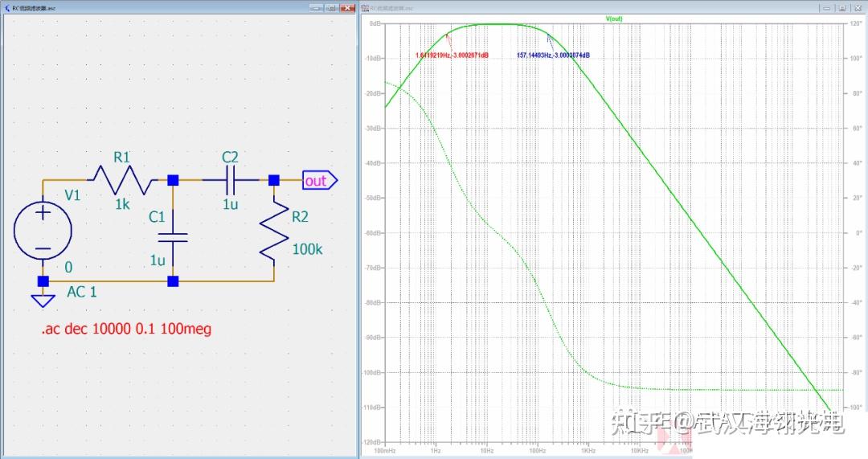This screenshot has height=459, width=868.
Task: Click the blue cursor label 157.14493Hz
Action: [553, 55]
